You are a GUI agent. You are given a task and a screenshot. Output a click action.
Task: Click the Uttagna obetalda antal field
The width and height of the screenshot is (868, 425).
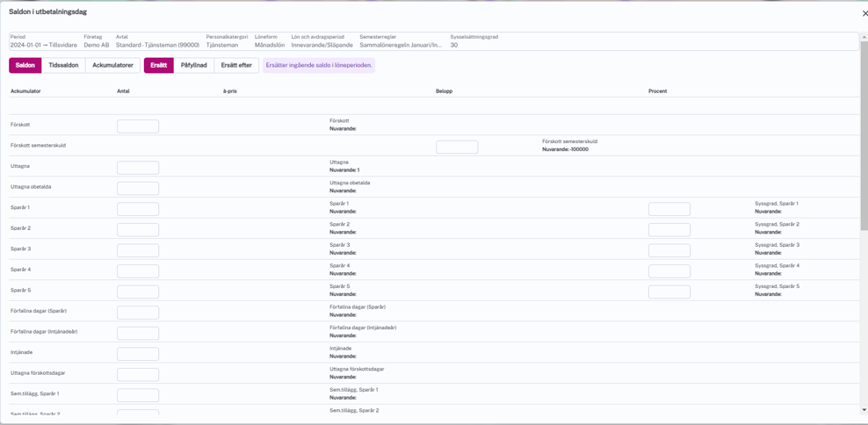point(138,188)
